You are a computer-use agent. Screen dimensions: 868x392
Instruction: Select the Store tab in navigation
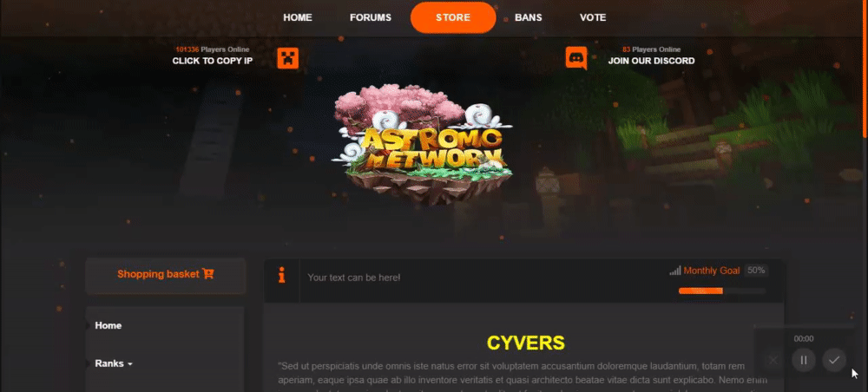pyautogui.click(x=453, y=17)
